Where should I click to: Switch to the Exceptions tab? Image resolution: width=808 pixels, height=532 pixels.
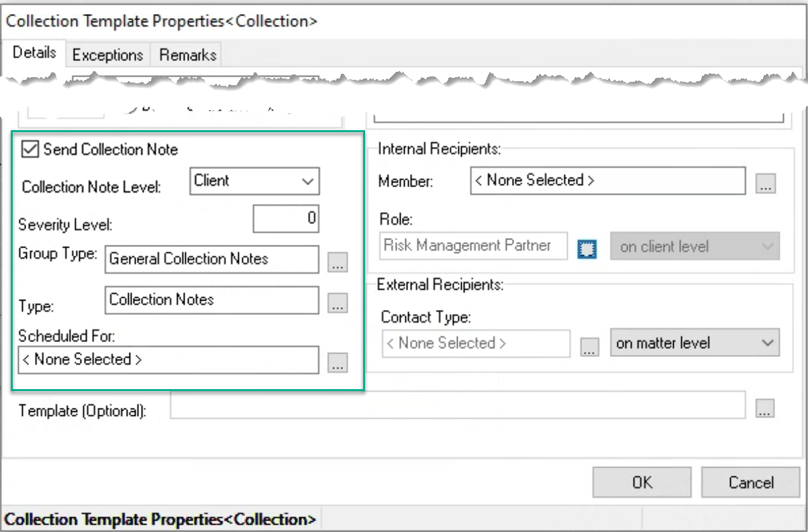[x=108, y=55]
